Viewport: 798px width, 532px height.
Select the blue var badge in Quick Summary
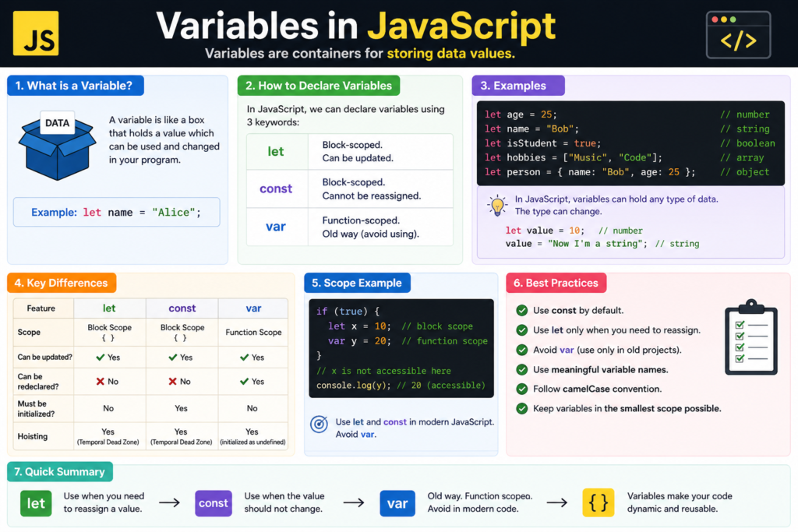pos(397,503)
